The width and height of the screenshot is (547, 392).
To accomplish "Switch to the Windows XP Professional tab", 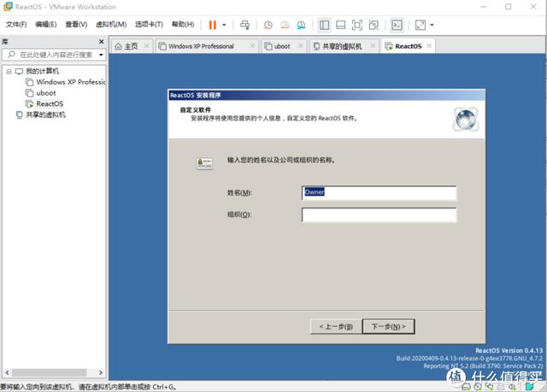I will point(201,46).
